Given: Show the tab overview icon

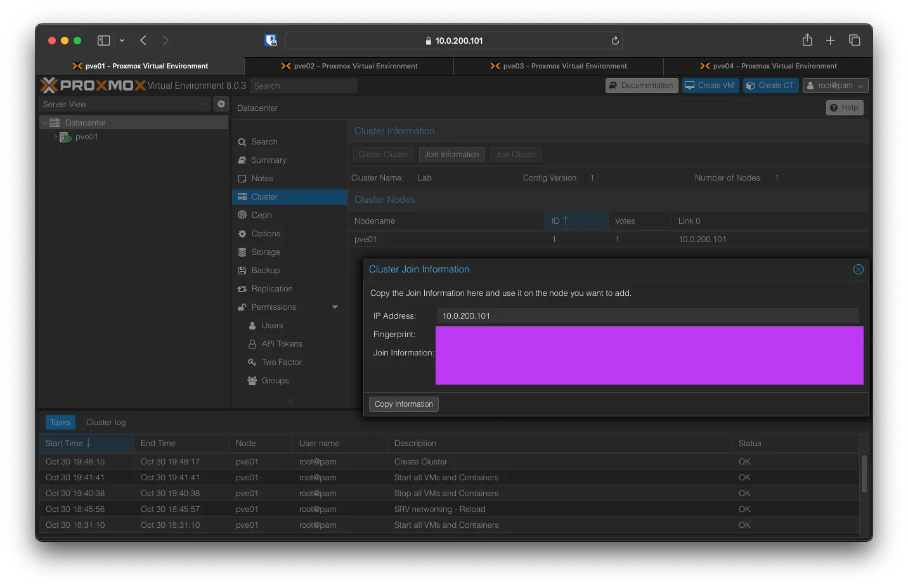Looking at the screenshot, I should [x=854, y=41].
